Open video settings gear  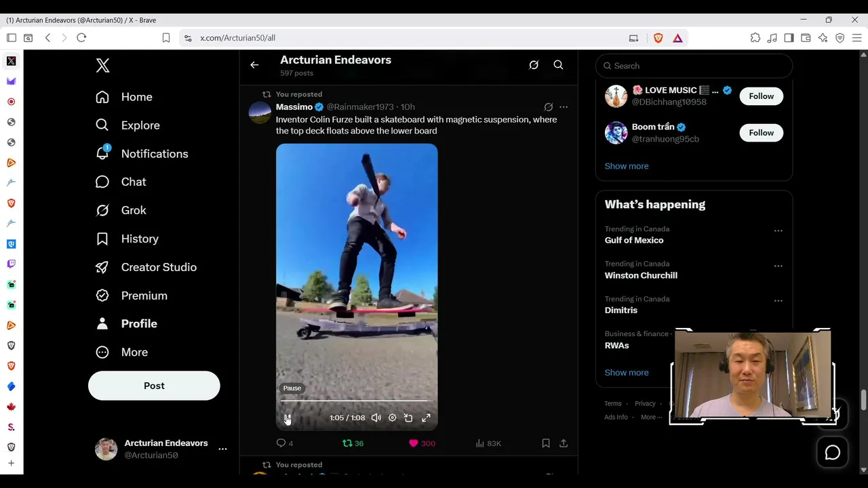(392, 418)
